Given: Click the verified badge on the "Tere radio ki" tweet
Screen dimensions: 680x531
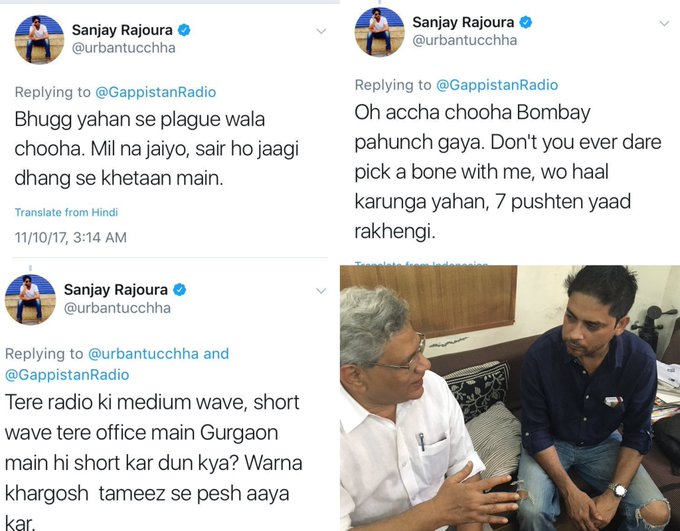Looking at the screenshot, I should (180, 289).
